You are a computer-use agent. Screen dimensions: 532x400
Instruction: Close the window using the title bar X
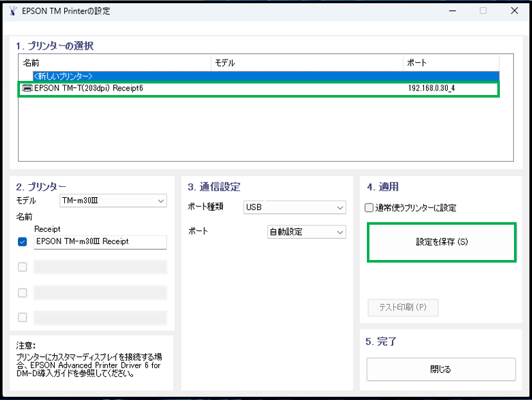point(514,11)
